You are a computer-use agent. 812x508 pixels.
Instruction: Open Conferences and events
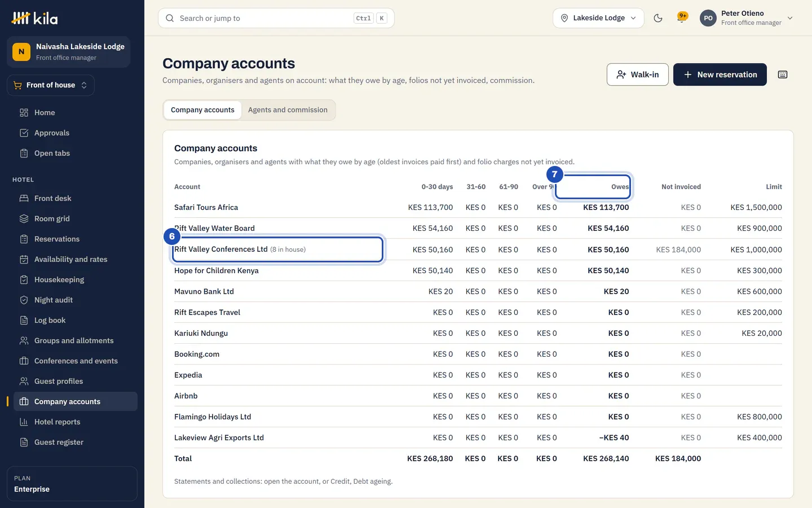click(x=76, y=361)
